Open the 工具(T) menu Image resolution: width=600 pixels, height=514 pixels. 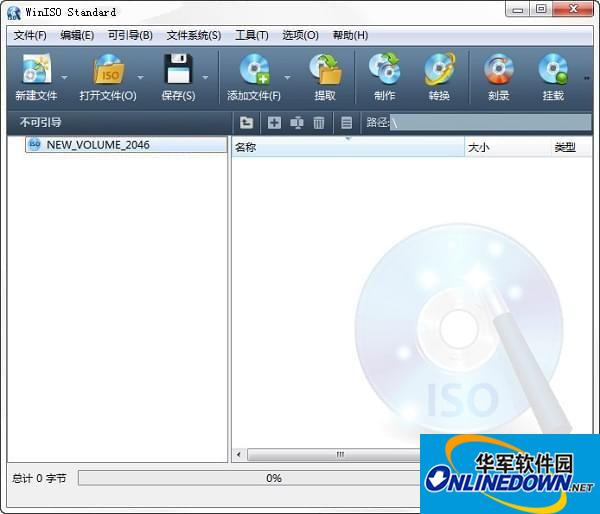pos(251,35)
